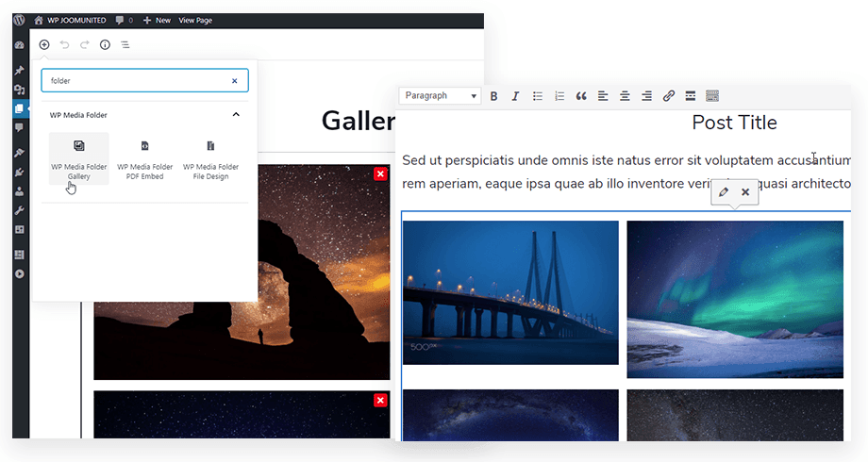Click the block search field containing folder
The height and width of the screenshot is (462, 868).
click(x=144, y=81)
